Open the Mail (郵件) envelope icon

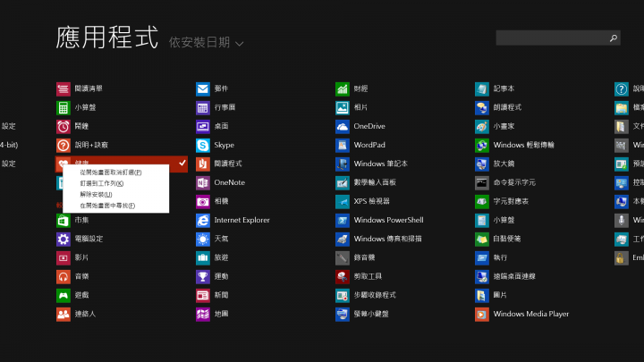203,88
